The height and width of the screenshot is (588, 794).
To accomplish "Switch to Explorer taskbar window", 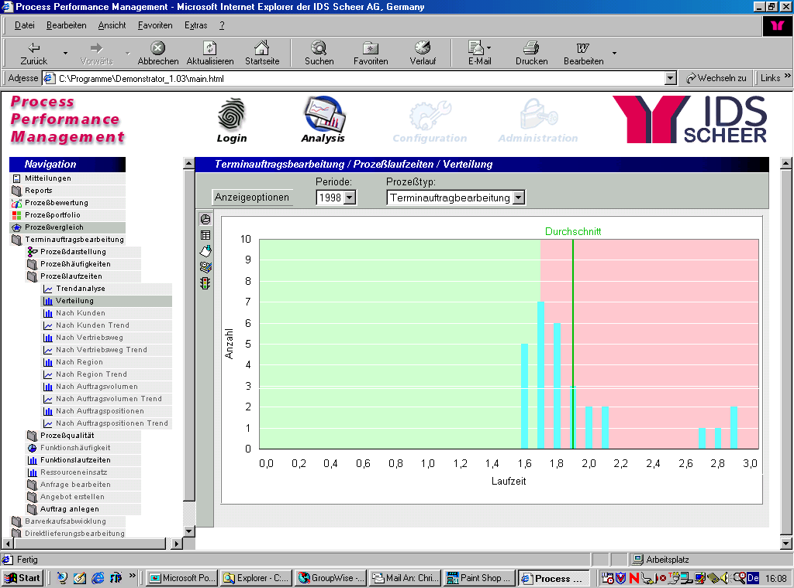I will tap(256, 578).
